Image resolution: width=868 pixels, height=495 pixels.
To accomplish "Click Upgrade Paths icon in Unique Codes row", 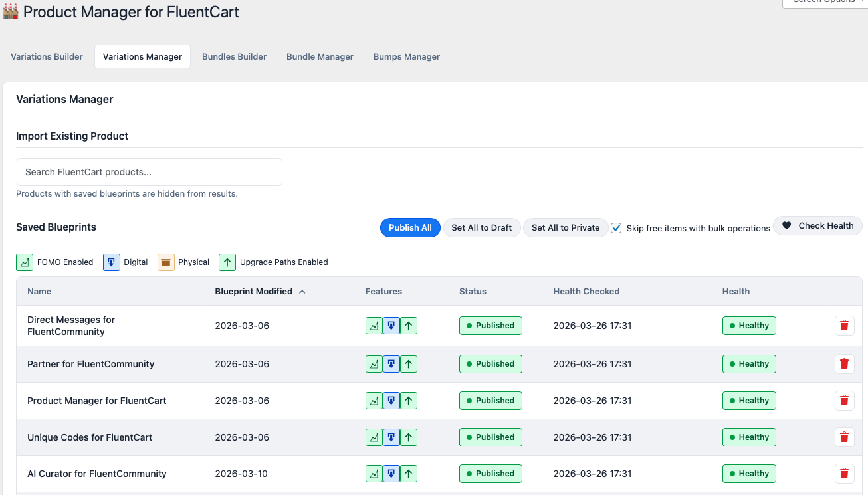I will coord(409,437).
